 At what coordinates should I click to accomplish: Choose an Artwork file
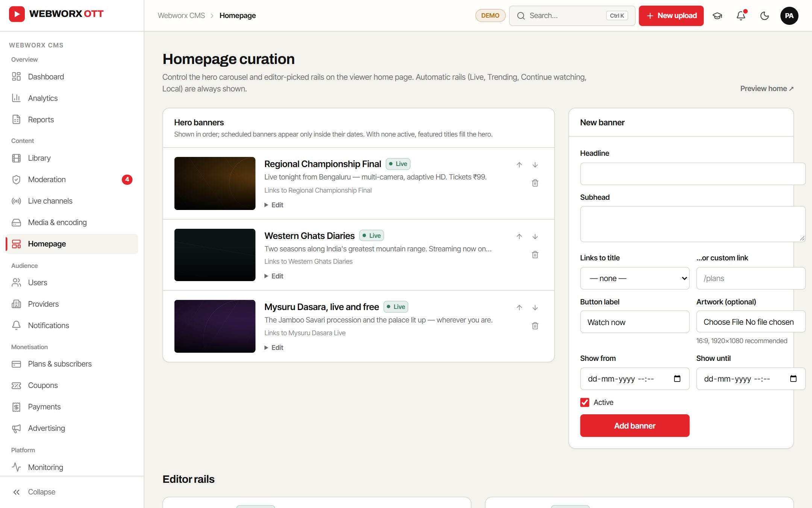(x=751, y=322)
